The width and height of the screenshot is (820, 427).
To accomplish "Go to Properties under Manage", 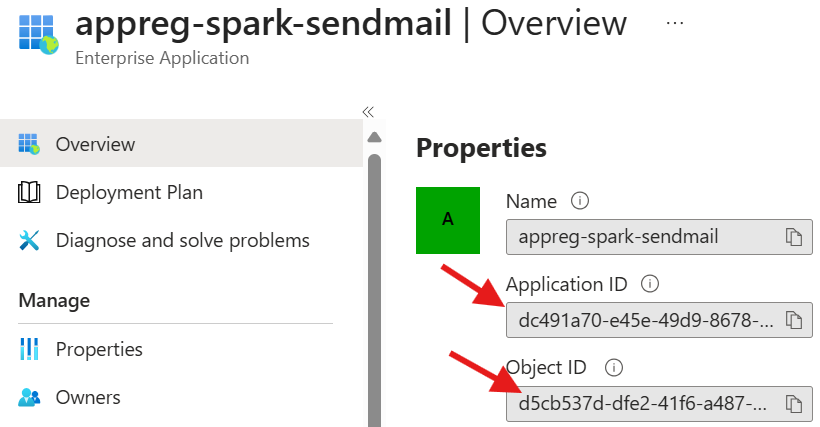I will coord(99,349).
